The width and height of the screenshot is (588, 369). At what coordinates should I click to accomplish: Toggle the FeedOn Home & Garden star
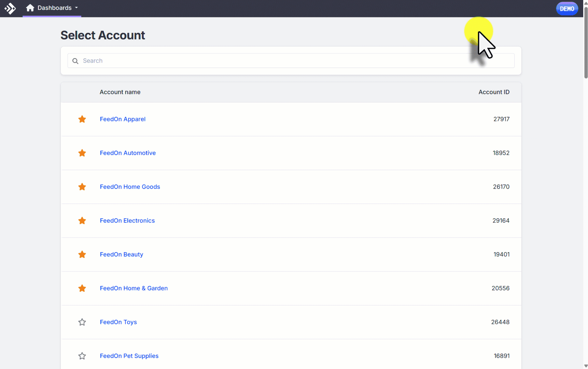point(82,288)
